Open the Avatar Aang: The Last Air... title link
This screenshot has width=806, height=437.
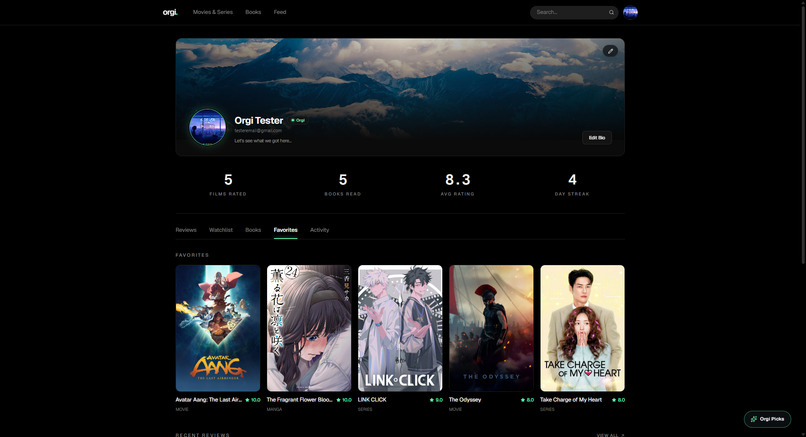(x=209, y=400)
